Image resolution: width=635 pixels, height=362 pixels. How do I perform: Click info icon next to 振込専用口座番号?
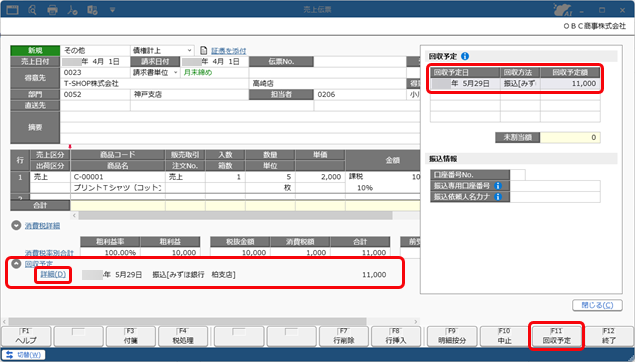click(498, 186)
